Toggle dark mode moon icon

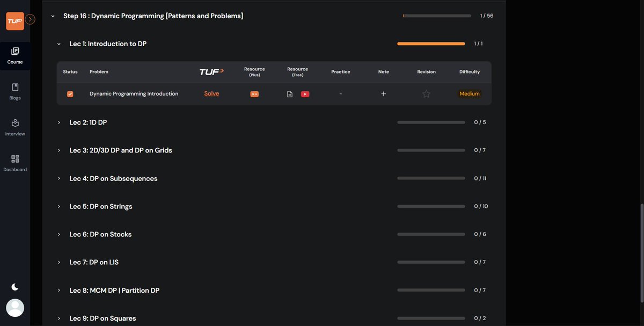[15, 287]
